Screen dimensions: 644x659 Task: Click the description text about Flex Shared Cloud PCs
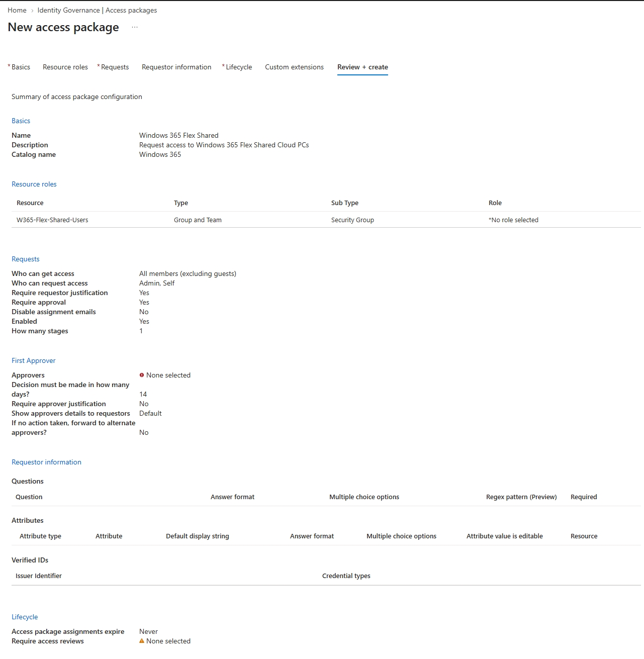pos(224,145)
